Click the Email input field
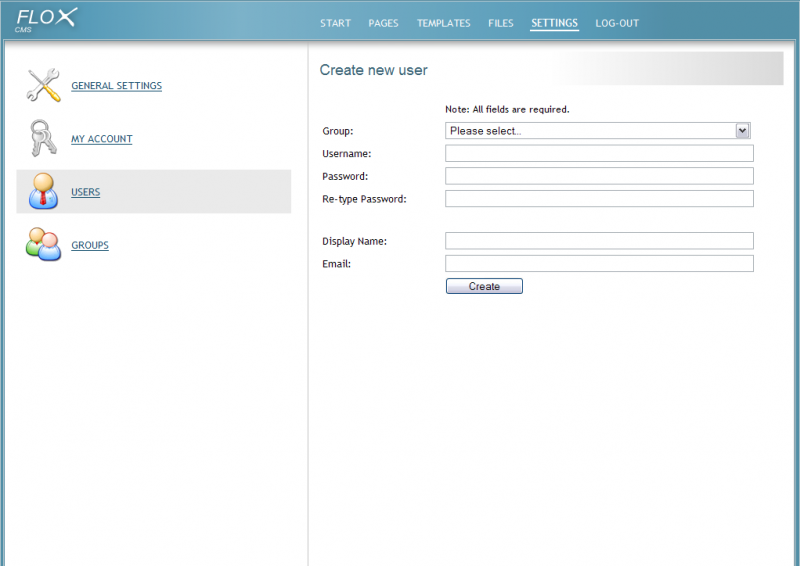This screenshot has height=566, width=800. coord(599,263)
